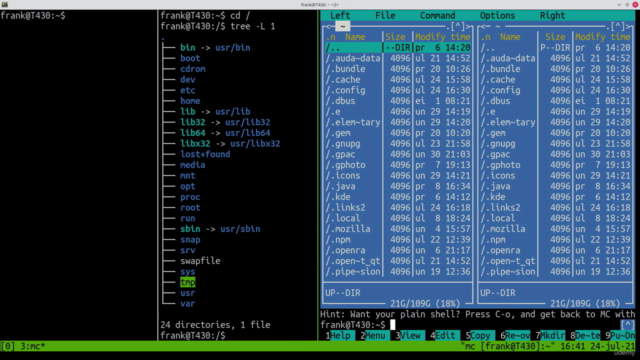Click UP--DIR status in right panel
The height and width of the screenshot is (360, 640).
[x=498, y=293]
